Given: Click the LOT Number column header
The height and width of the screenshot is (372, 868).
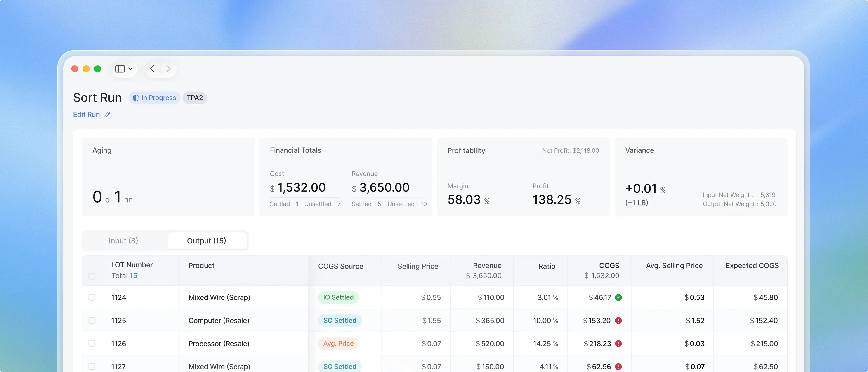Looking at the screenshot, I should 132,265.
